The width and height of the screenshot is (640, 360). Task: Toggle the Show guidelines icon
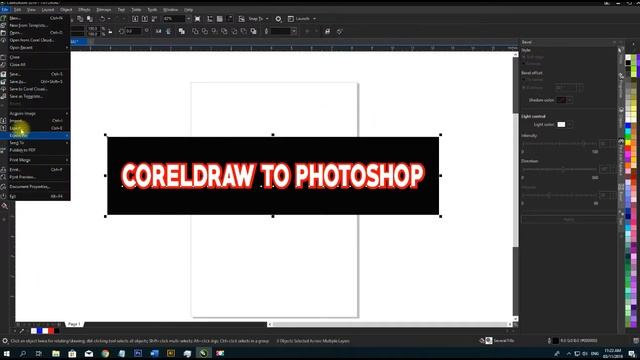230,19
